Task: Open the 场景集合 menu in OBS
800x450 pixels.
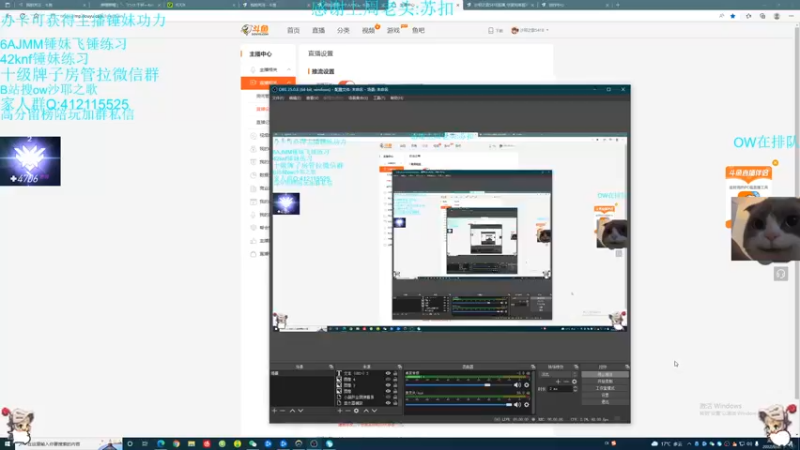Action: [358, 97]
